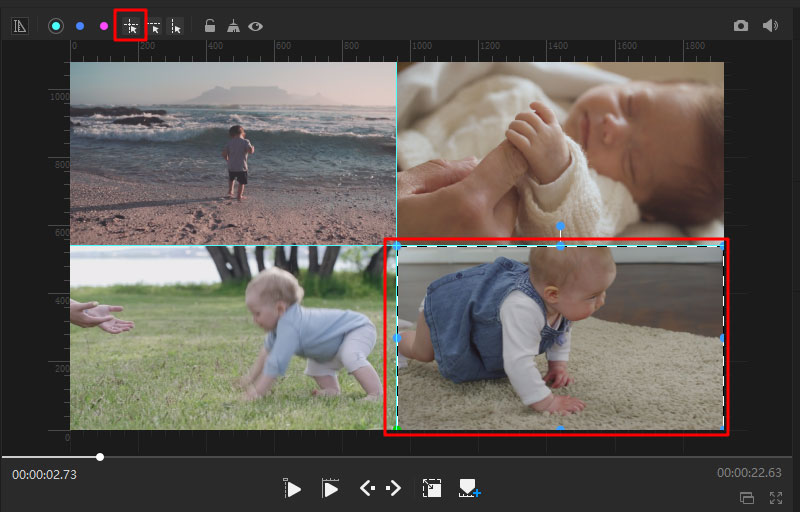Select the baby on the beach clip
Screen dimensions: 800x512
pos(232,152)
